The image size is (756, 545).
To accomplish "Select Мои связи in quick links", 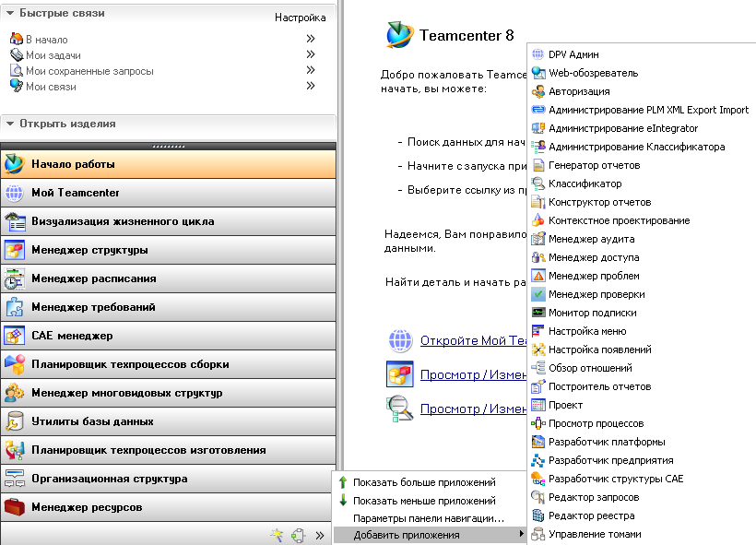I will [51, 87].
